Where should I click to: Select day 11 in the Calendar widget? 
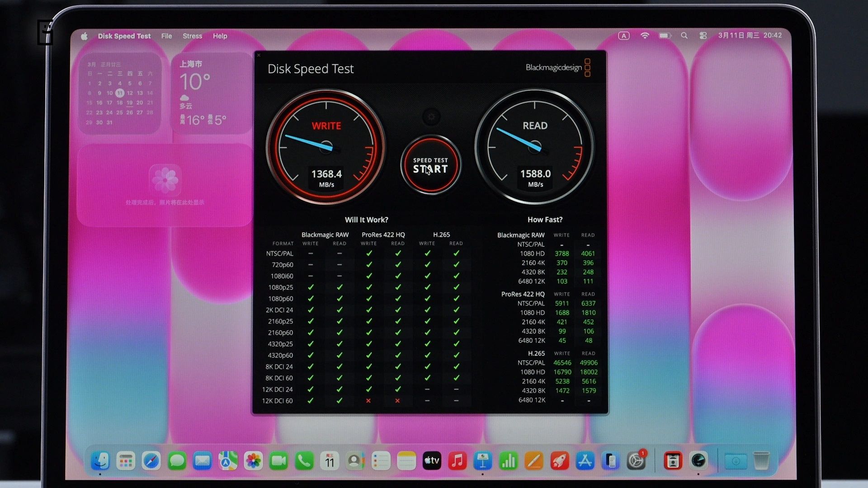pyautogui.click(x=119, y=93)
